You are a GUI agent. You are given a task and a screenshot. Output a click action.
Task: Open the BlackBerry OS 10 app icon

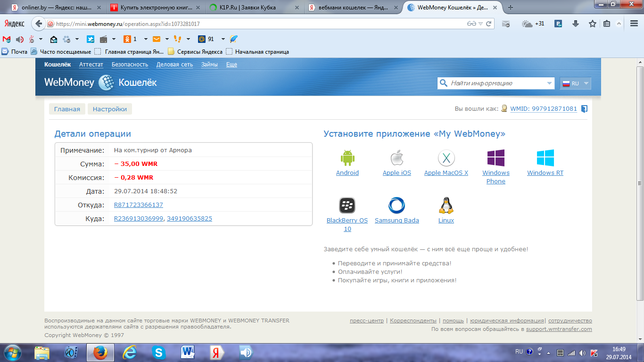[347, 206]
